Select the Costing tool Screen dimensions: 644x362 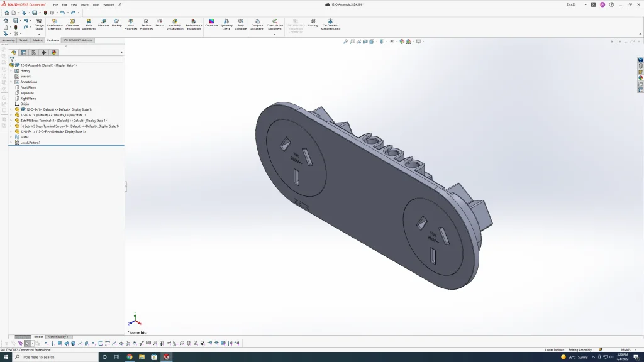(313, 23)
